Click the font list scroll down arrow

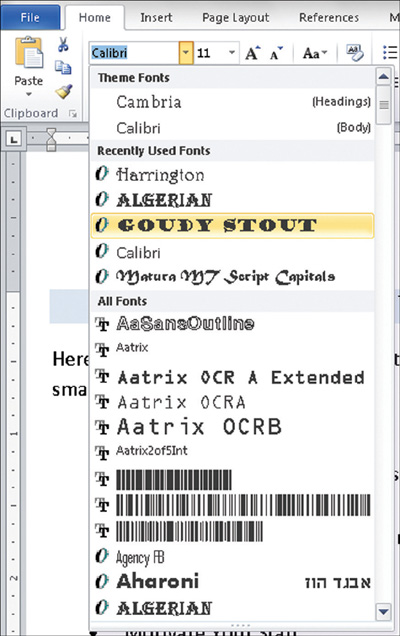tap(383, 610)
